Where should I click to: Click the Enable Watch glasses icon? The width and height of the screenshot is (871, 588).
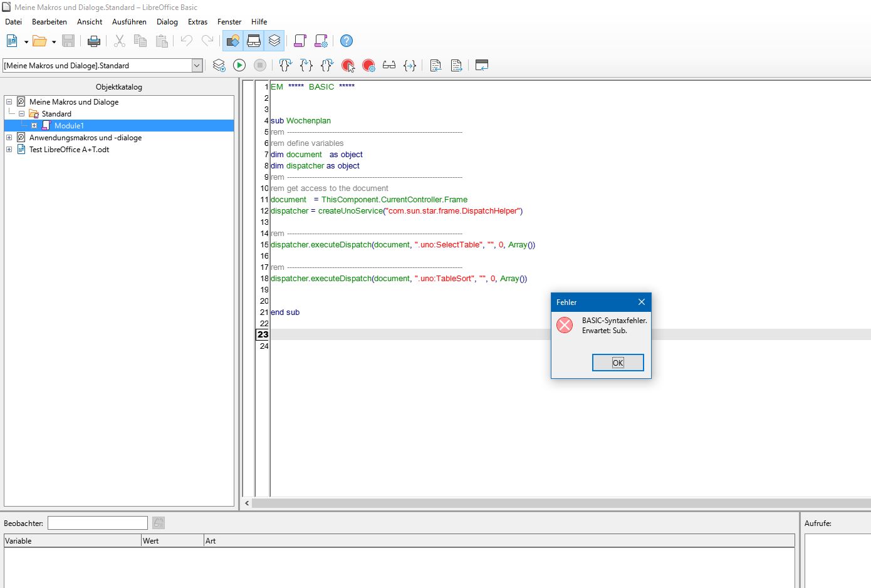pyautogui.click(x=389, y=65)
